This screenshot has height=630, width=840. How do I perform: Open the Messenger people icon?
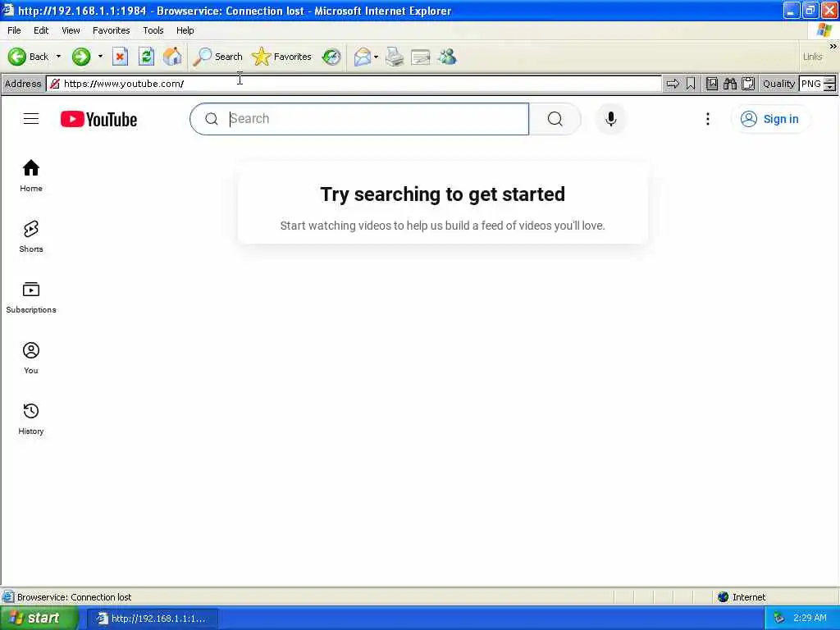pos(447,57)
